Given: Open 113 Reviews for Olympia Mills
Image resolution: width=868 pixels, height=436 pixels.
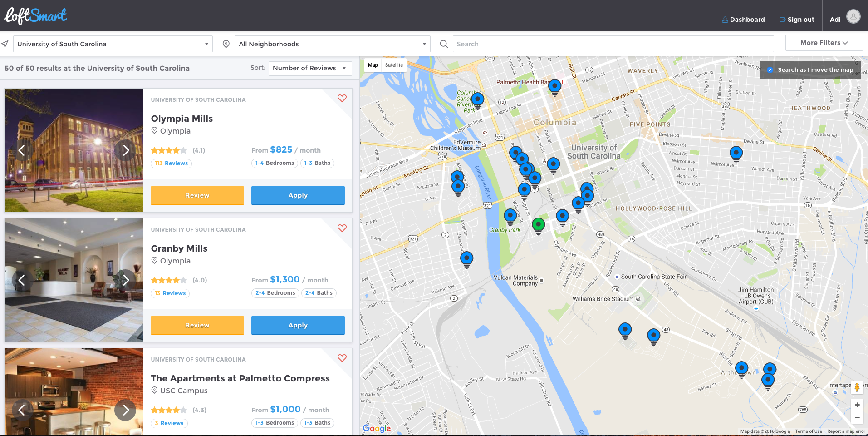Looking at the screenshot, I should point(171,163).
